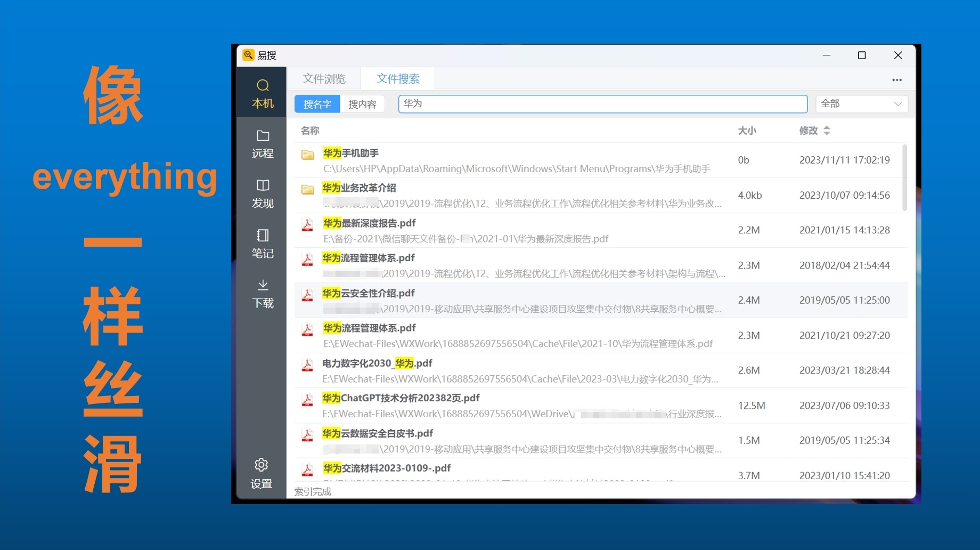Image resolution: width=980 pixels, height=550 pixels.
Task: Click the path under 华为最新深度报告.pdf
Action: (x=466, y=239)
